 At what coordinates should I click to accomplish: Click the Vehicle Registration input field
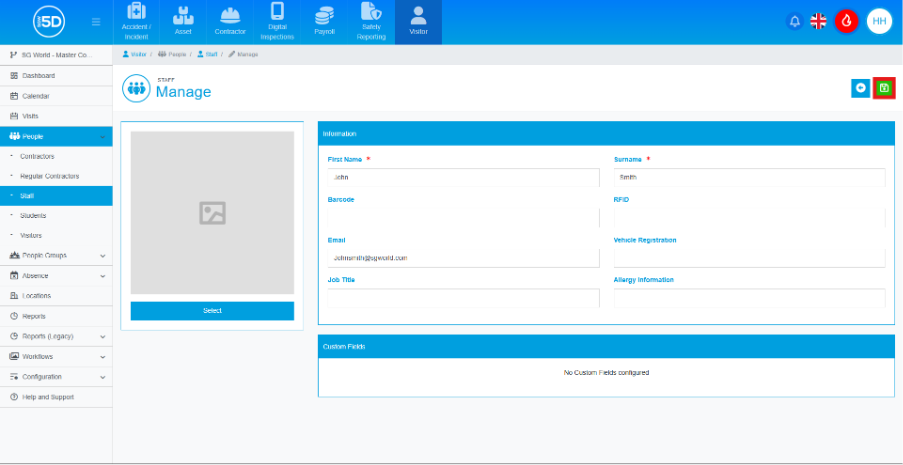[x=749, y=258]
